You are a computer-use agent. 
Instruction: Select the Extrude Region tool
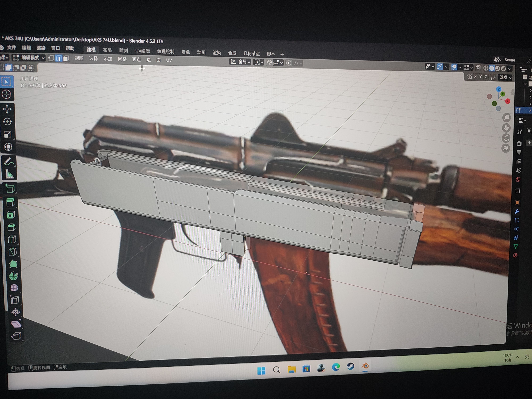(x=10, y=202)
